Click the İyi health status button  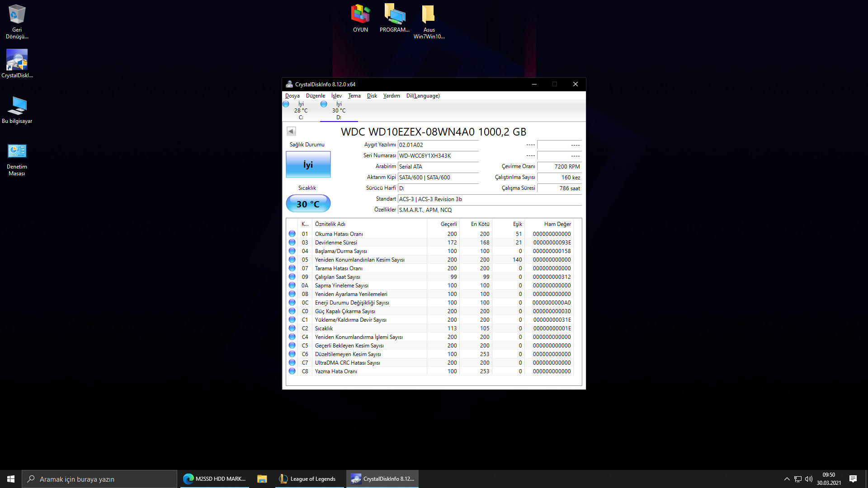click(308, 165)
